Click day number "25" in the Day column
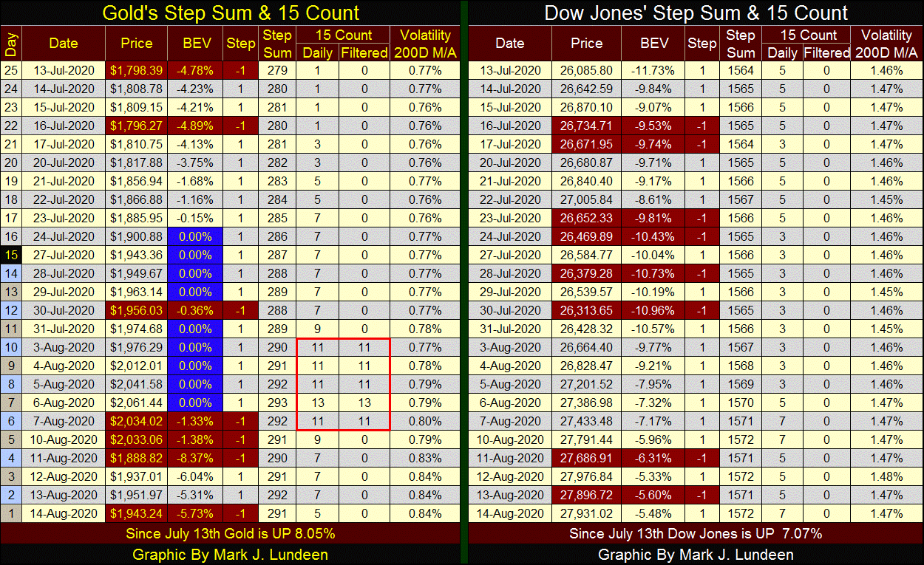The image size is (924, 565). click(x=10, y=70)
